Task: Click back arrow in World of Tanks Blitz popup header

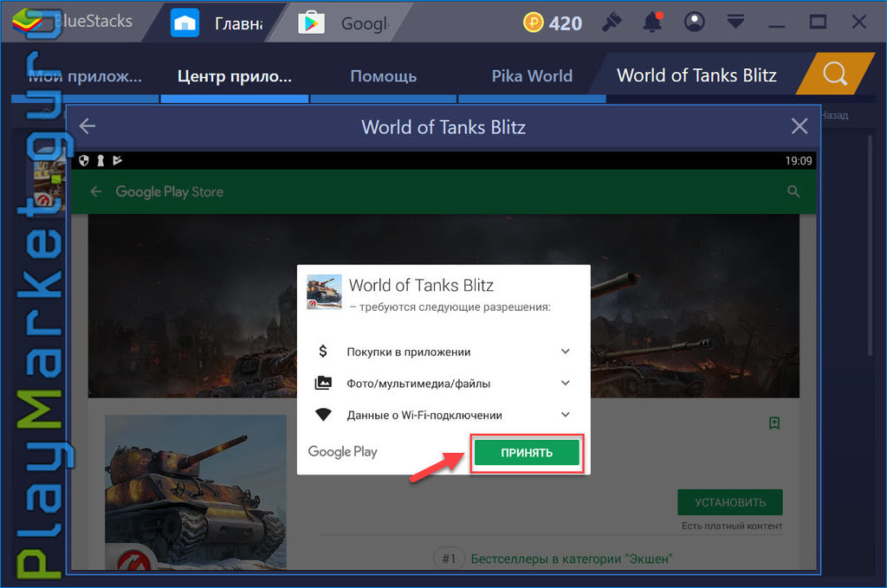Action: point(87,126)
